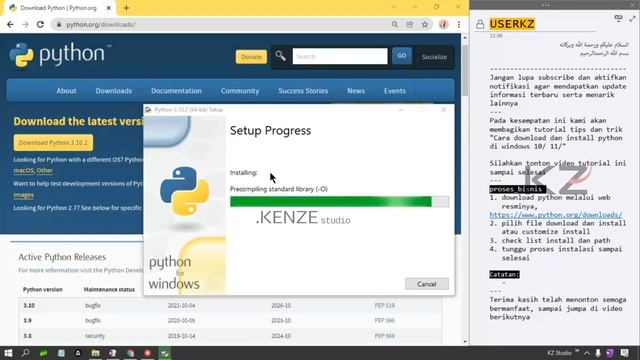Open the Events navigation item

(x=395, y=91)
